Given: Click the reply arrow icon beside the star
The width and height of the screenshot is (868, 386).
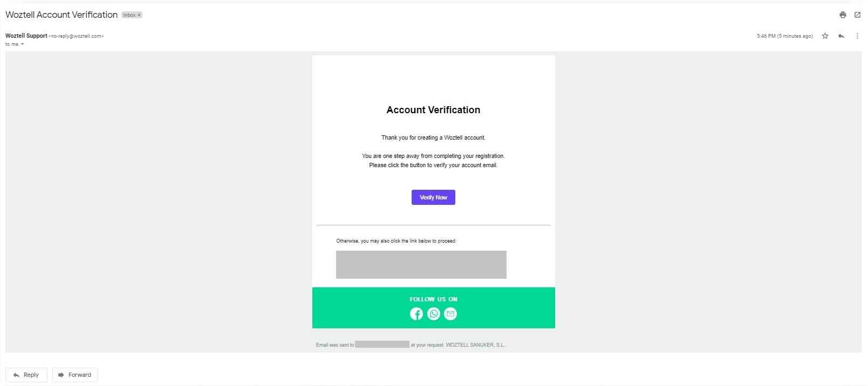Looking at the screenshot, I should pyautogui.click(x=841, y=36).
